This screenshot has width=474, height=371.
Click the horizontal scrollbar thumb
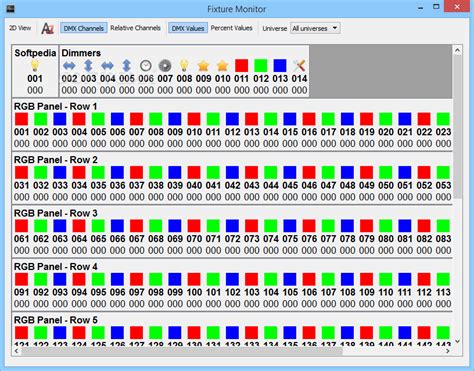click(x=182, y=351)
